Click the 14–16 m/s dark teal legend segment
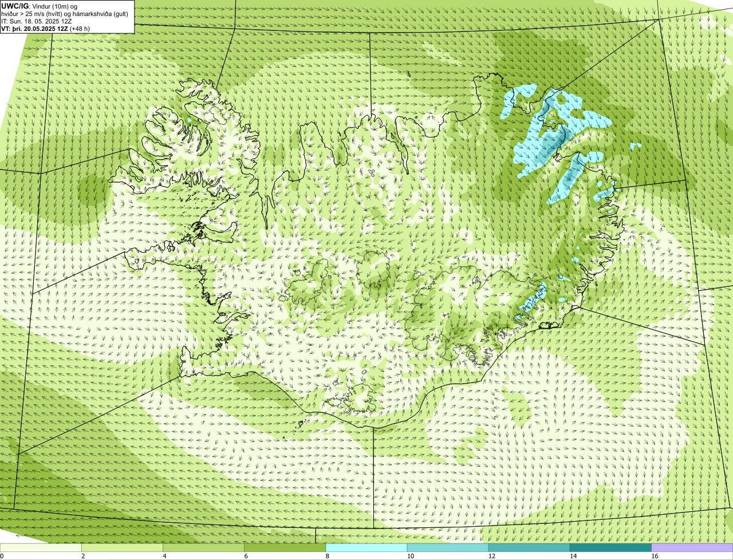 [x=610, y=547]
